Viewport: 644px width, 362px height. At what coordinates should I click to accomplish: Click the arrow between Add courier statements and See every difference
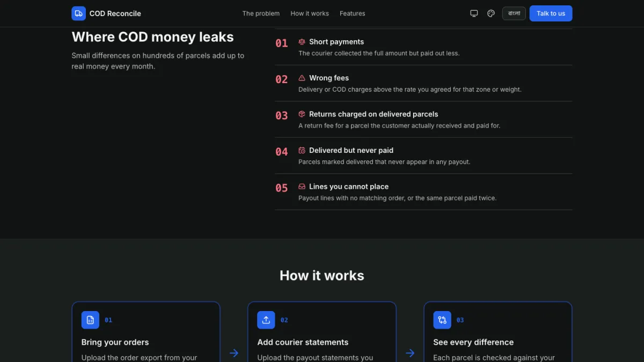tap(410, 353)
